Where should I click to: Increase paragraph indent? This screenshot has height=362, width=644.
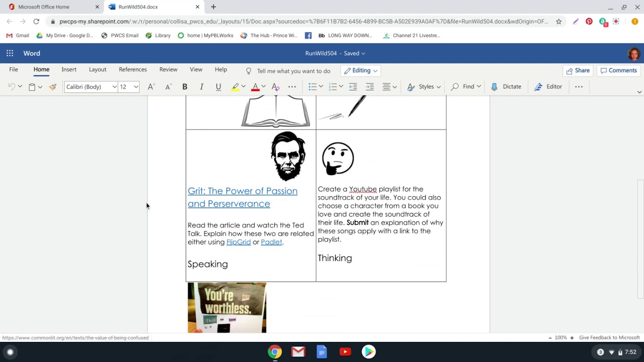tap(370, 87)
